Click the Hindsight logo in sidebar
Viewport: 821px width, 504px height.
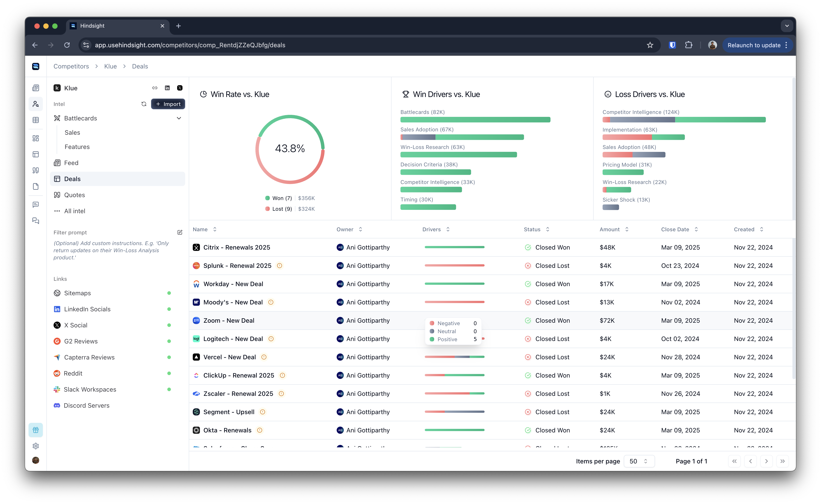pyautogui.click(x=36, y=66)
